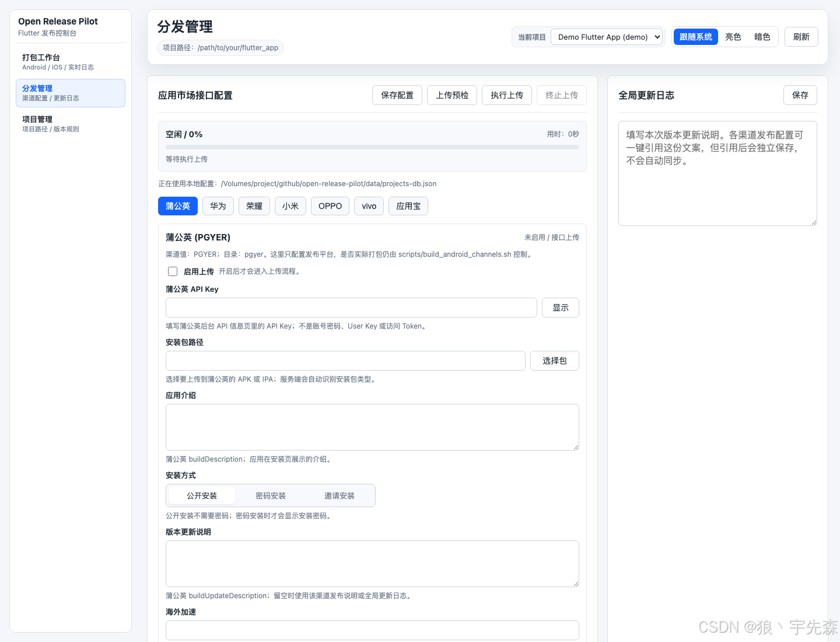The height and width of the screenshot is (642, 840).
Task: Focus the 全局更新日志 text area
Action: tap(717, 173)
